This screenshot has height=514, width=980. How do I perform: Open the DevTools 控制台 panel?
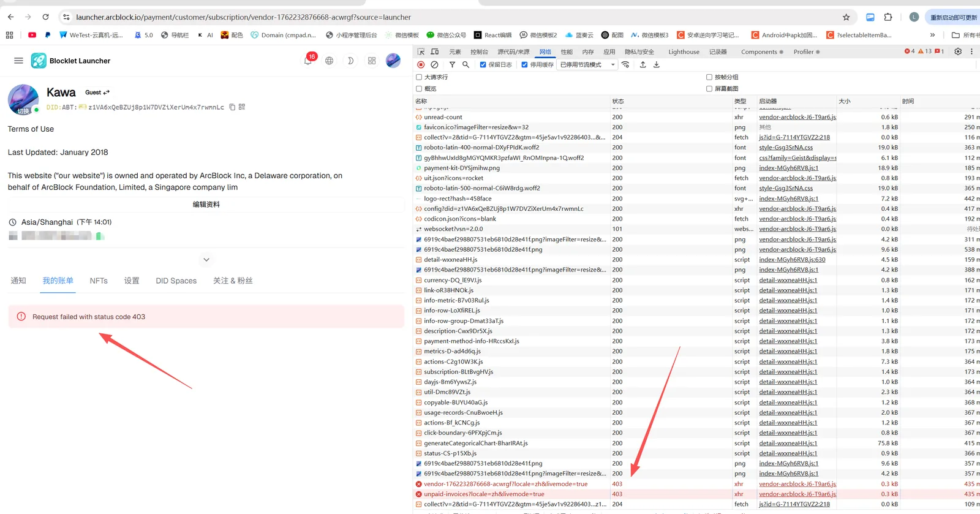(x=480, y=52)
